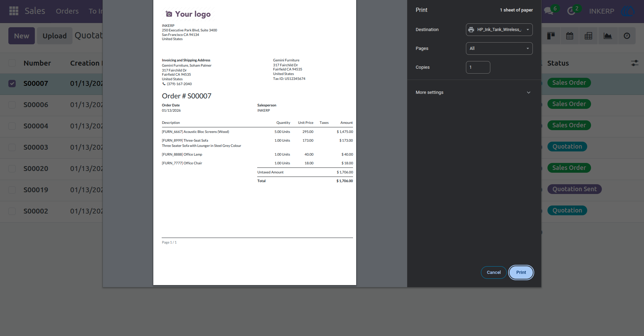The height and width of the screenshot is (336, 644).
Task: Switch to Calendar view icon
Action: point(570,36)
